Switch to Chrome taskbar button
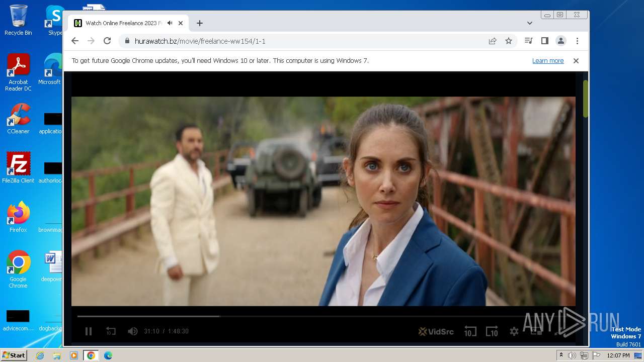The width and height of the screenshot is (644, 362). click(x=91, y=355)
